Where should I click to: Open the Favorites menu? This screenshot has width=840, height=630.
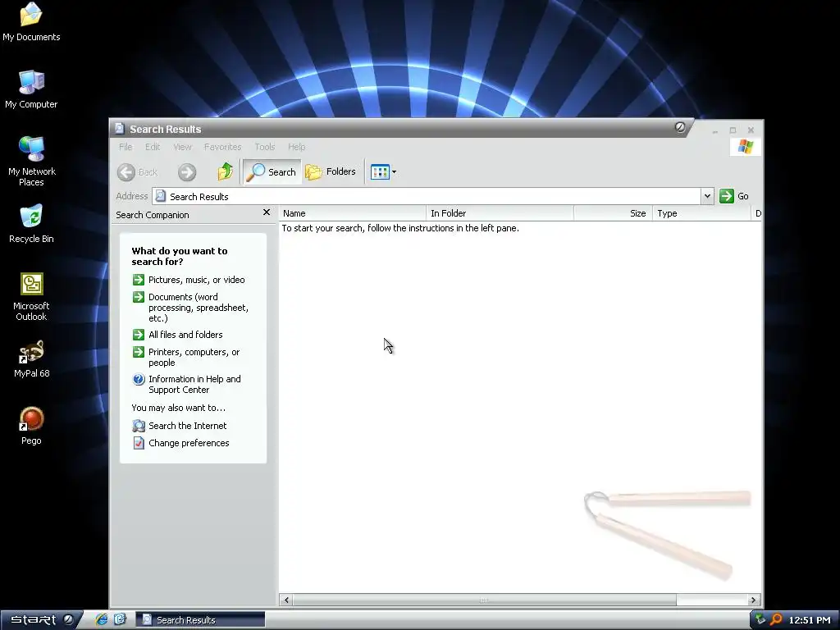[222, 147]
